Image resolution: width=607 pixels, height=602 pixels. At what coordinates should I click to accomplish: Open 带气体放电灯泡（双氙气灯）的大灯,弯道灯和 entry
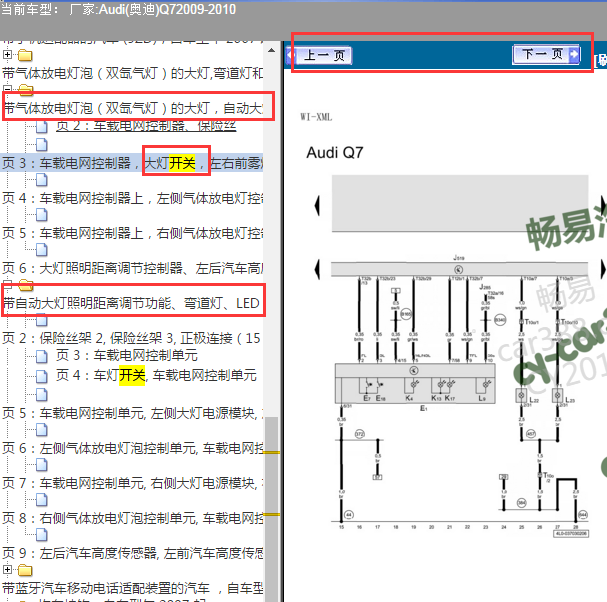tap(133, 73)
